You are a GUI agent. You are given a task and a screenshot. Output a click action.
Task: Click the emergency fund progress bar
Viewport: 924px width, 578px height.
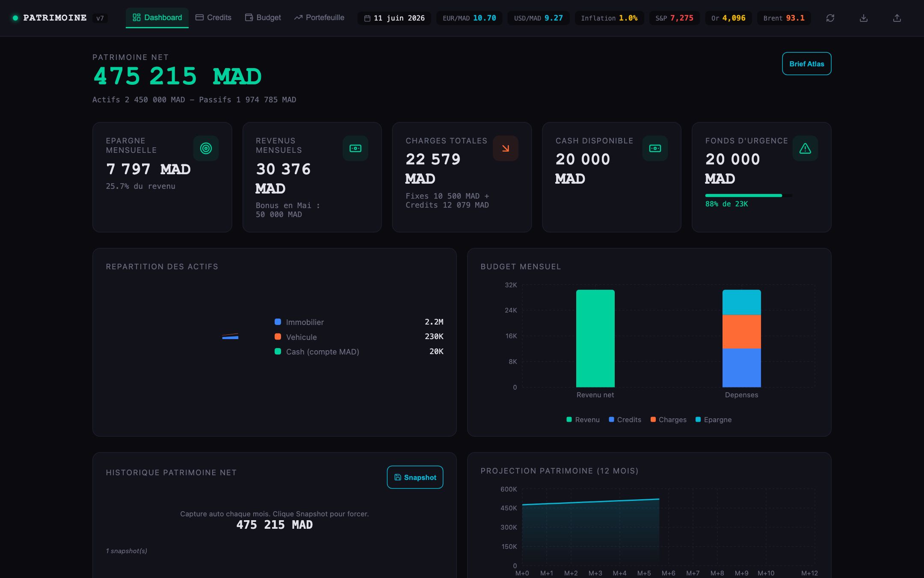[x=749, y=196]
